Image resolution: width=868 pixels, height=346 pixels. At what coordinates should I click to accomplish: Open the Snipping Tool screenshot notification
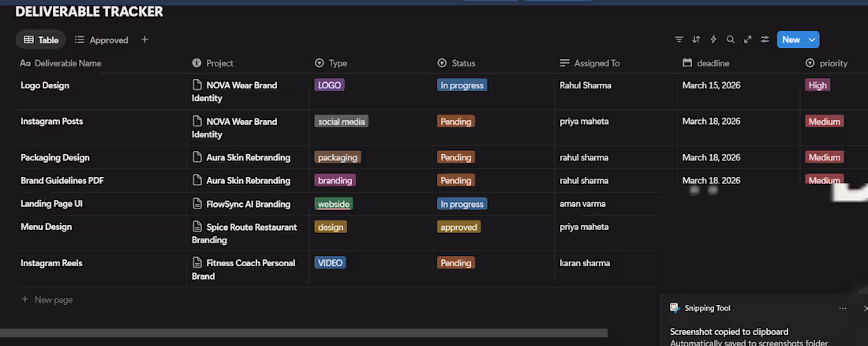coord(764,321)
